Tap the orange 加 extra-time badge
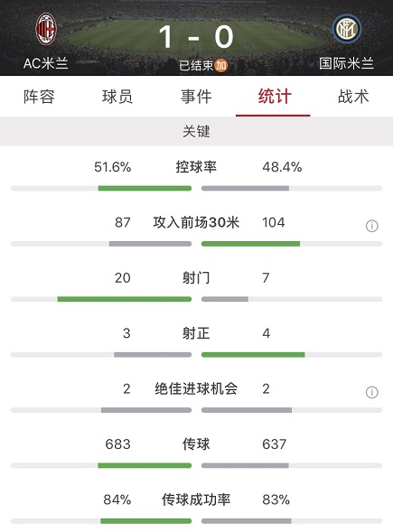 [x=221, y=65]
